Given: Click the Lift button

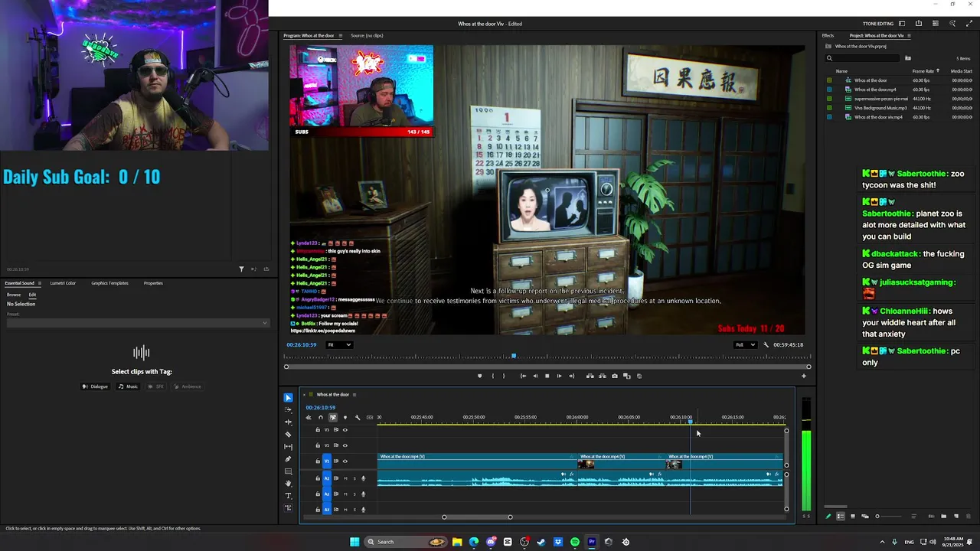Looking at the screenshot, I should [x=590, y=376].
